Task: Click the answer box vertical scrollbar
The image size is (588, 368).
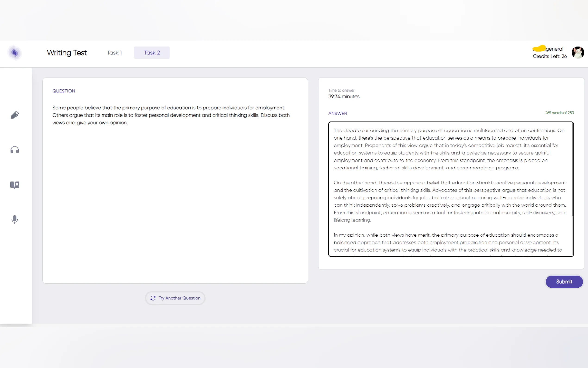Action: point(572,170)
